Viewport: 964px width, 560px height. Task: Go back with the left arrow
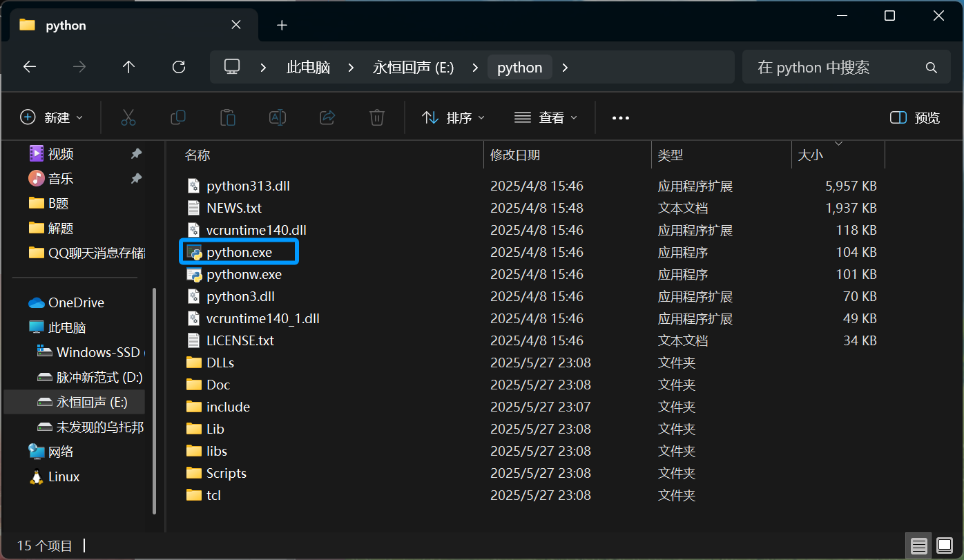tap(29, 67)
